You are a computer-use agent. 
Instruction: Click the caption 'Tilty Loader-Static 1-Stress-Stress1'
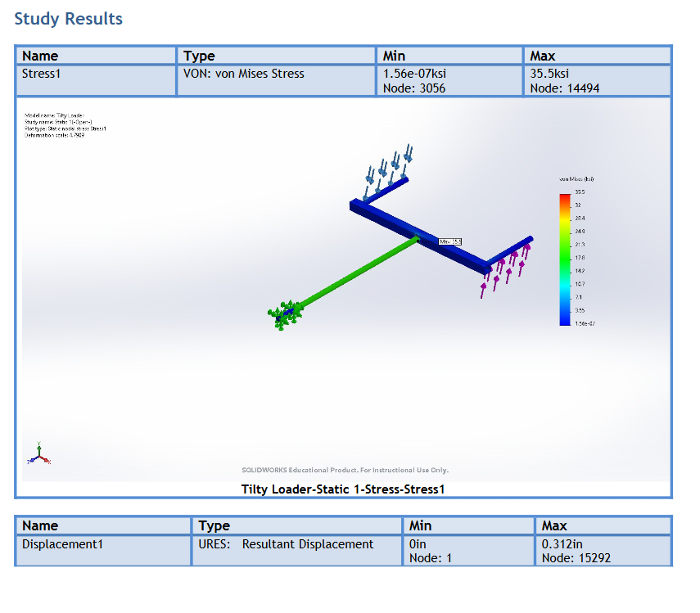pyautogui.click(x=343, y=489)
